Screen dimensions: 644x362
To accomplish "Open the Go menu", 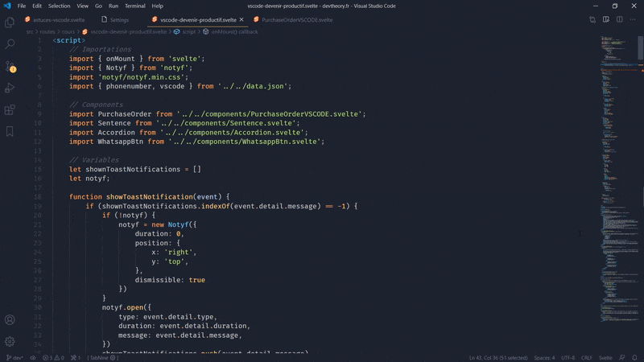I will [98, 6].
